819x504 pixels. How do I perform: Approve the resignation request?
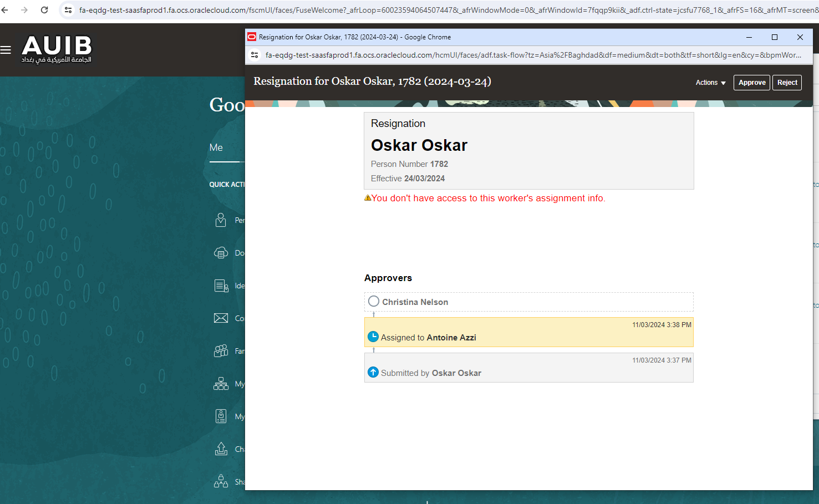tap(751, 82)
